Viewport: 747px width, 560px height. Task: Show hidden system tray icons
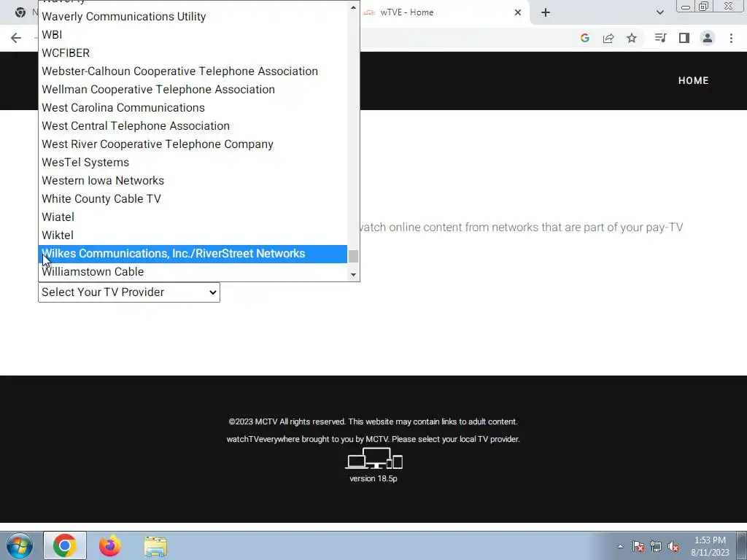point(620,546)
